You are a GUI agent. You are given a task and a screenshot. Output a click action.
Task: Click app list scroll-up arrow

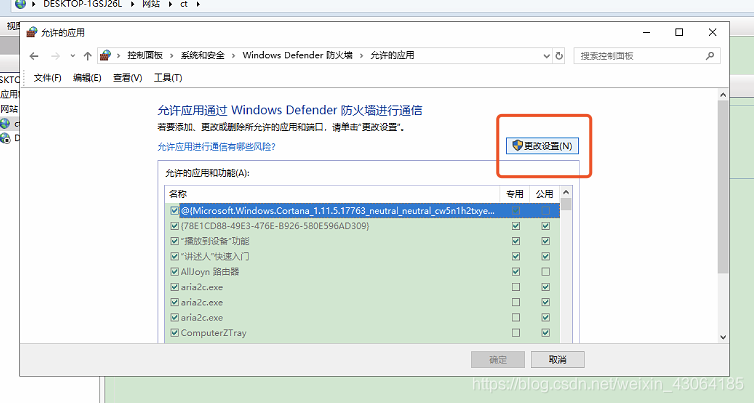[566, 192]
